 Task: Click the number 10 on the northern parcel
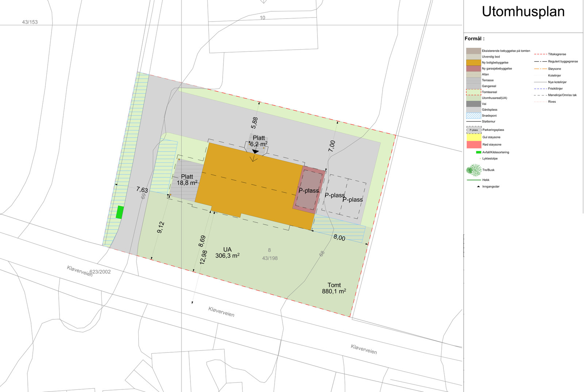(262, 18)
